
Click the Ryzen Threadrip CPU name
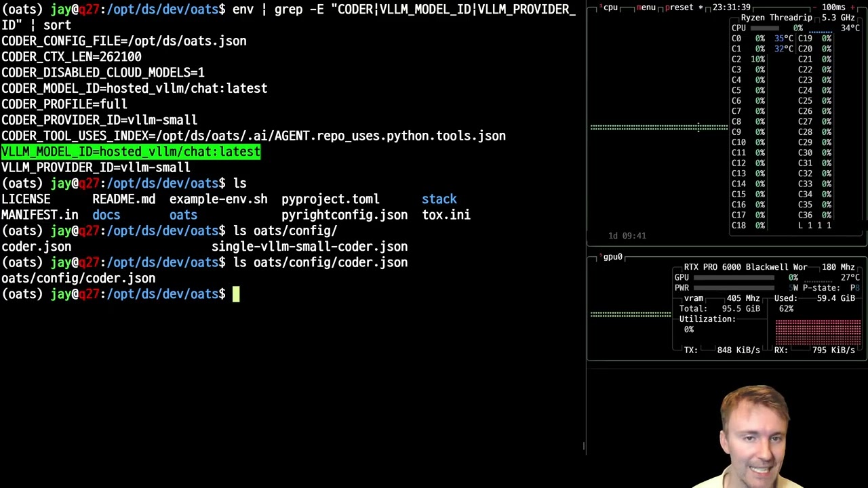[776, 18]
